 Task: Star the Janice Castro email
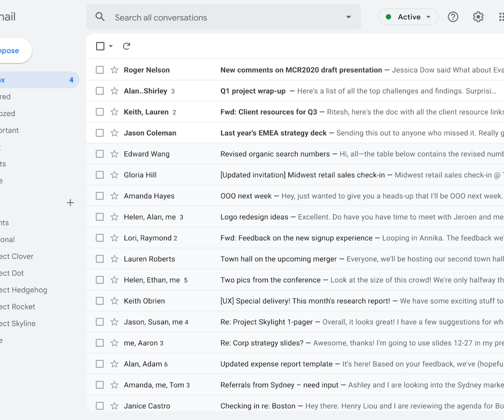[114, 406]
